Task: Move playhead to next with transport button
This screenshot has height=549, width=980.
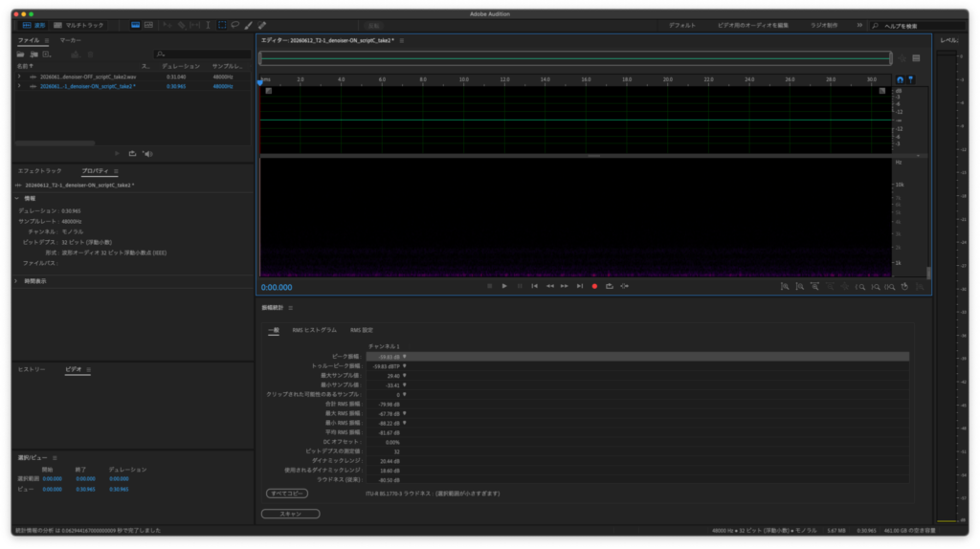Action: [x=579, y=286]
